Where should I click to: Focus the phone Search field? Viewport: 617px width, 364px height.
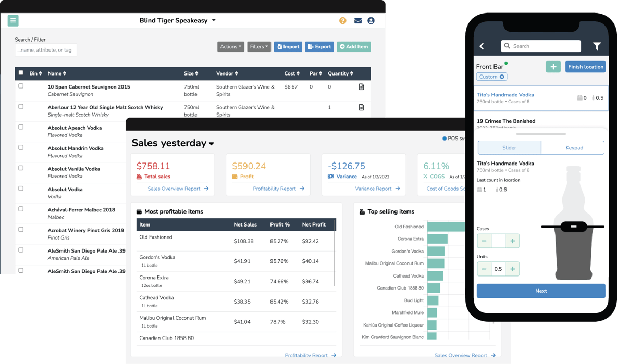[541, 46]
